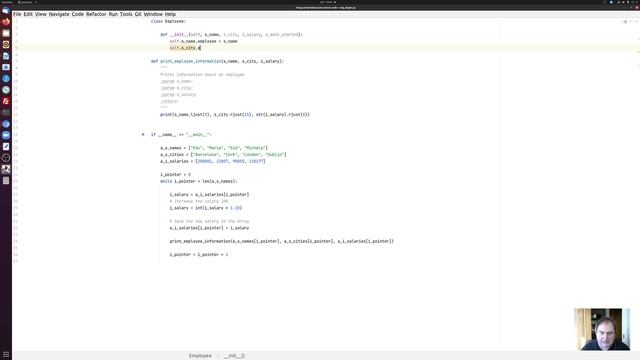Click the def print_employee_information line
This screenshot has height=360, width=640.
pyautogui.click(x=217, y=61)
